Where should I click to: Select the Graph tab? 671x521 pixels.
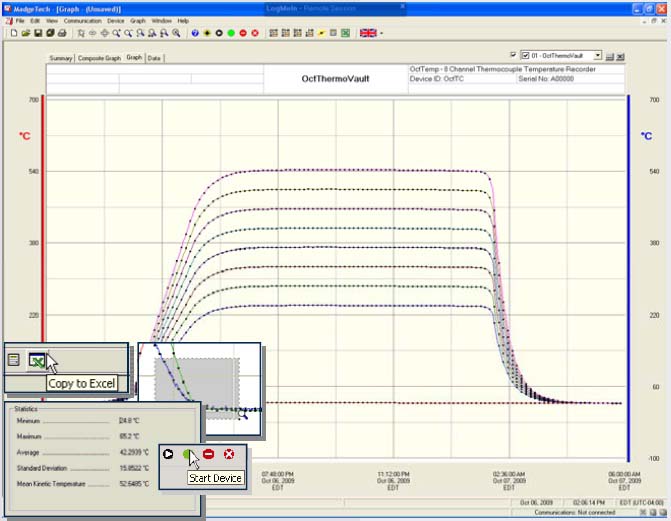coord(134,57)
